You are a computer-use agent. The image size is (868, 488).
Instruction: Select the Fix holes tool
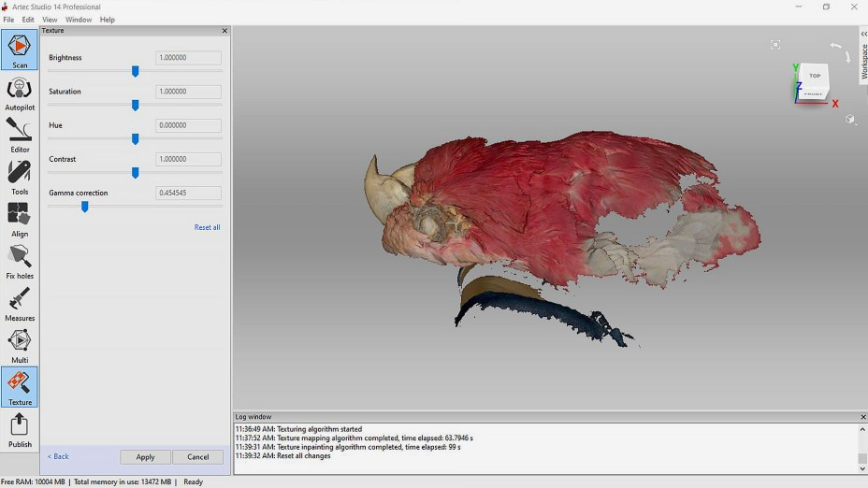[x=20, y=261]
